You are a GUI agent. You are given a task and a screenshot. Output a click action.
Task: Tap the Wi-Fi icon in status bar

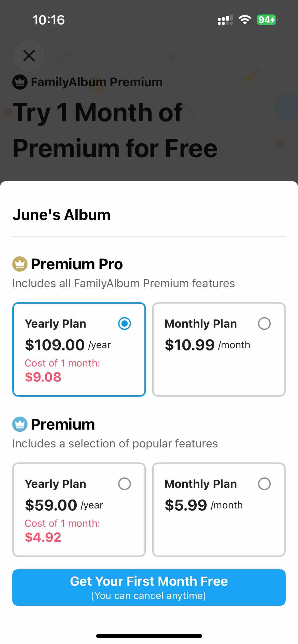pyautogui.click(x=245, y=20)
